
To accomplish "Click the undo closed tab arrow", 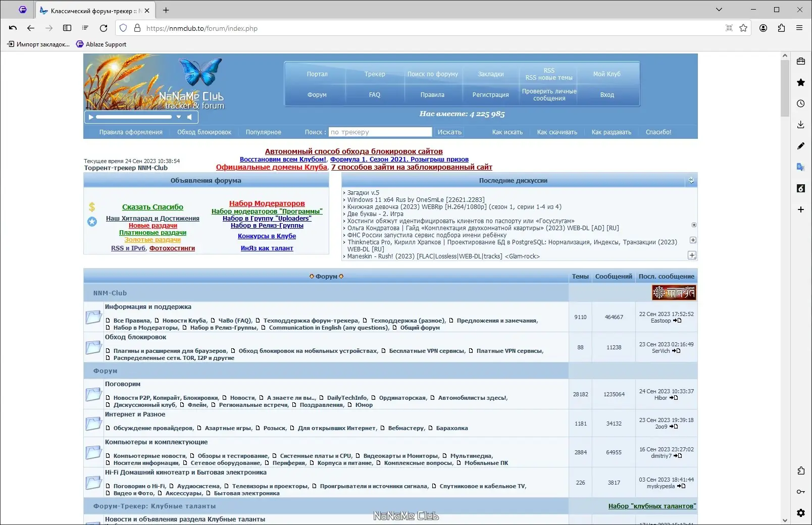I will pyautogui.click(x=13, y=28).
